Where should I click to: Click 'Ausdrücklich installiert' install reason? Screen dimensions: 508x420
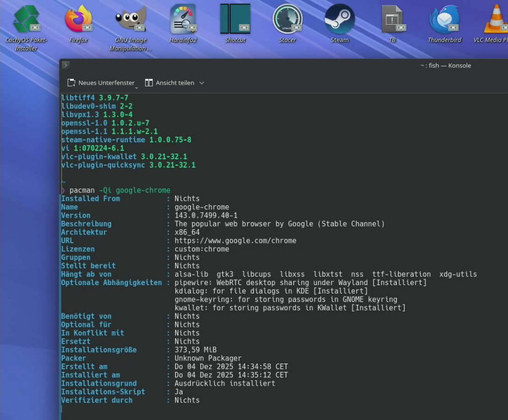[x=225, y=383]
